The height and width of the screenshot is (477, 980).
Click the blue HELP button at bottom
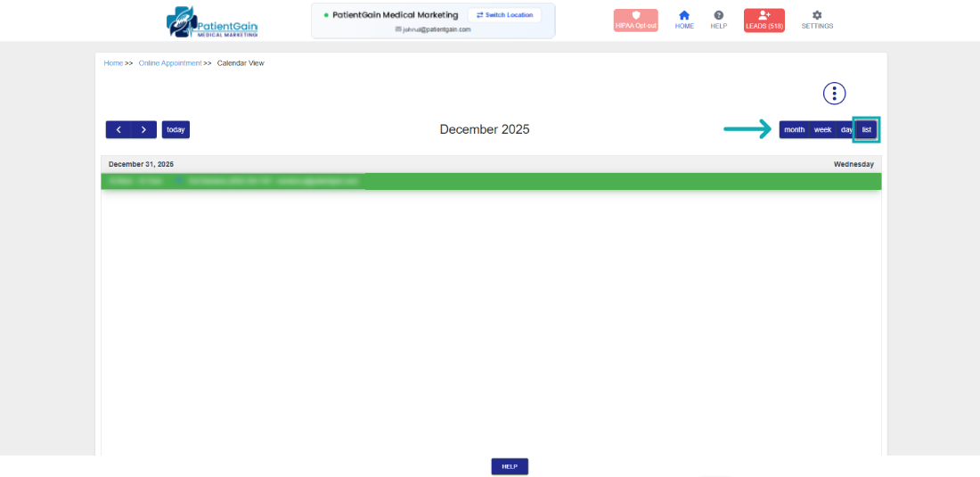pyautogui.click(x=510, y=466)
